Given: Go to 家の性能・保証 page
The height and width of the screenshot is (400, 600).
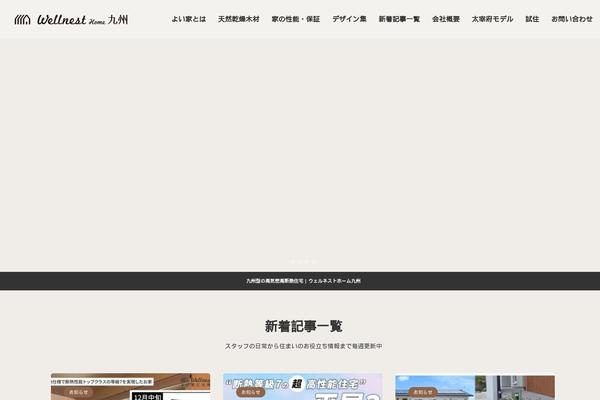Looking at the screenshot, I should tap(296, 19).
